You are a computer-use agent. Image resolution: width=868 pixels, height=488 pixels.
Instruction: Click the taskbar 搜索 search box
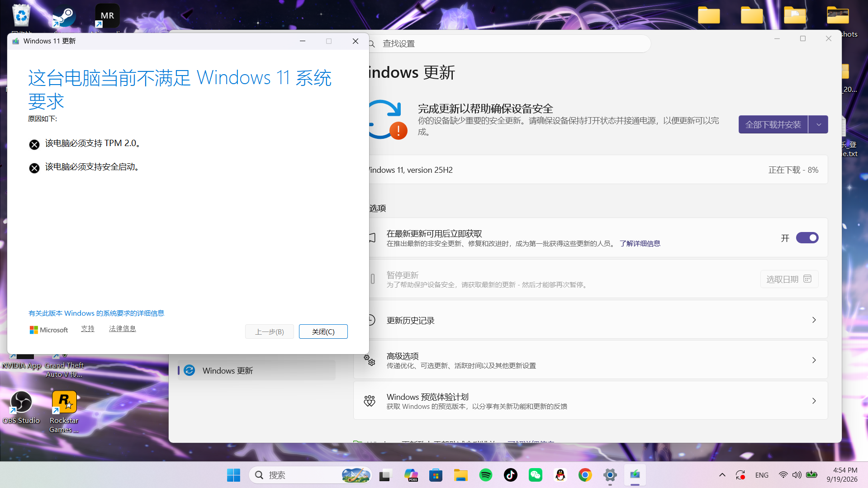pos(310,475)
